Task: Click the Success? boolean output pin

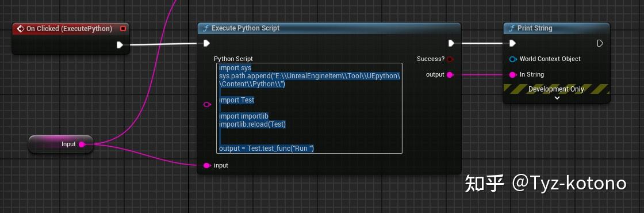Action: [450, 59]
